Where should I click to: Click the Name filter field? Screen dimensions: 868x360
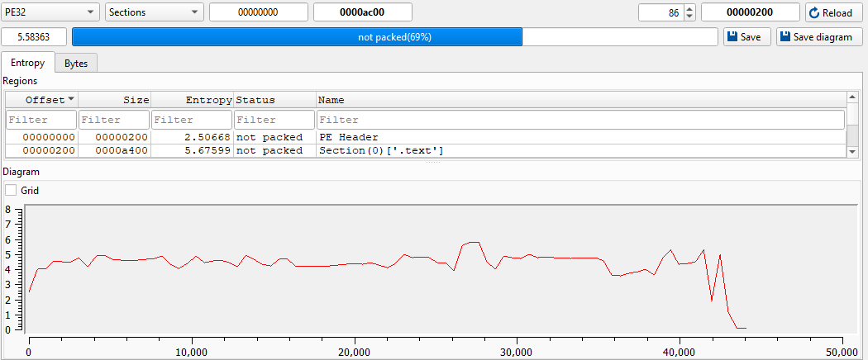tap(579, 120)
